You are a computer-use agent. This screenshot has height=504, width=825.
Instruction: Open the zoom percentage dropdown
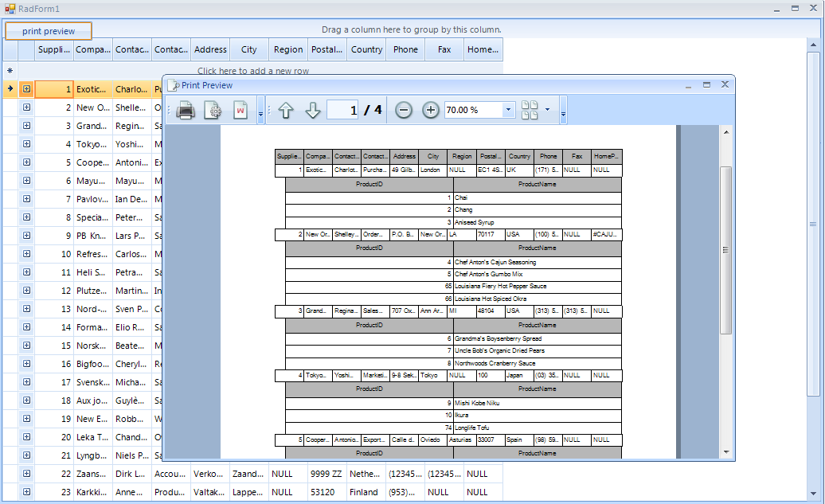507,110
